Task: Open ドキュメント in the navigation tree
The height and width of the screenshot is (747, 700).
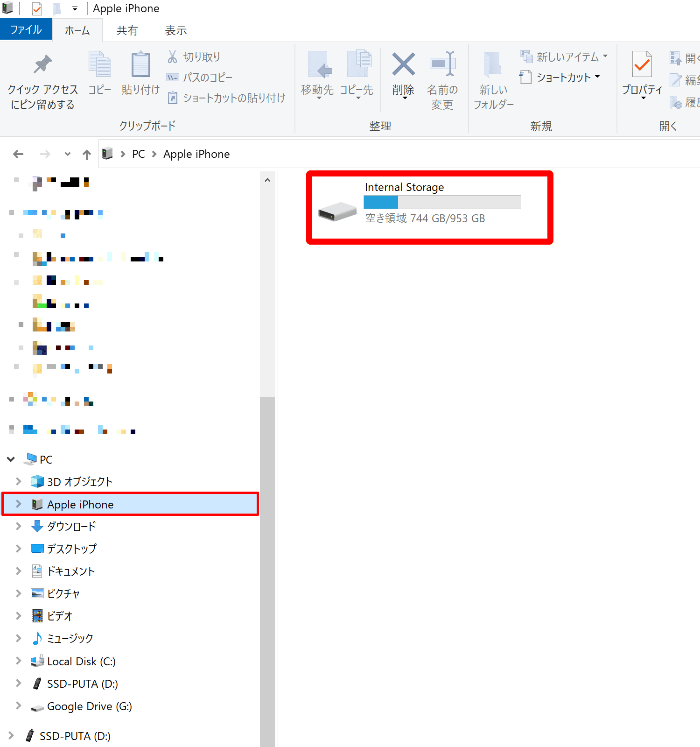Action: point(71,571)
